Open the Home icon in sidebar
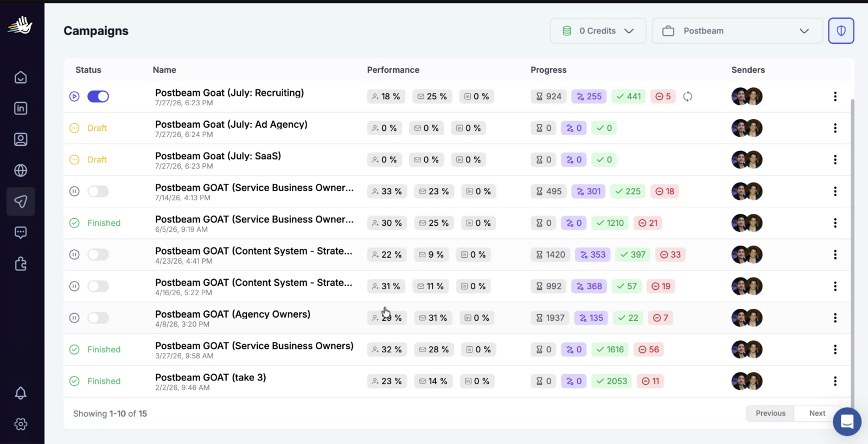Screen dimensions: 868x444 [21, 78]
